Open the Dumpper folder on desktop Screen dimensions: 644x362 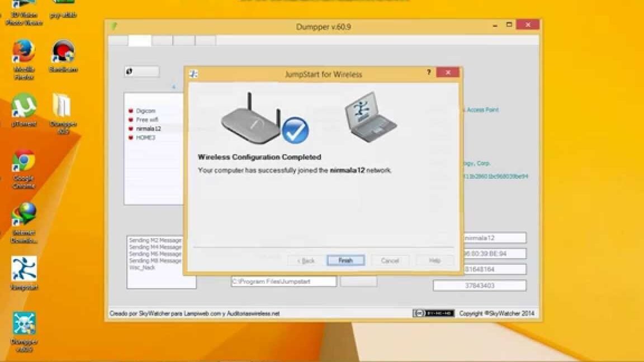click(61, 106)
